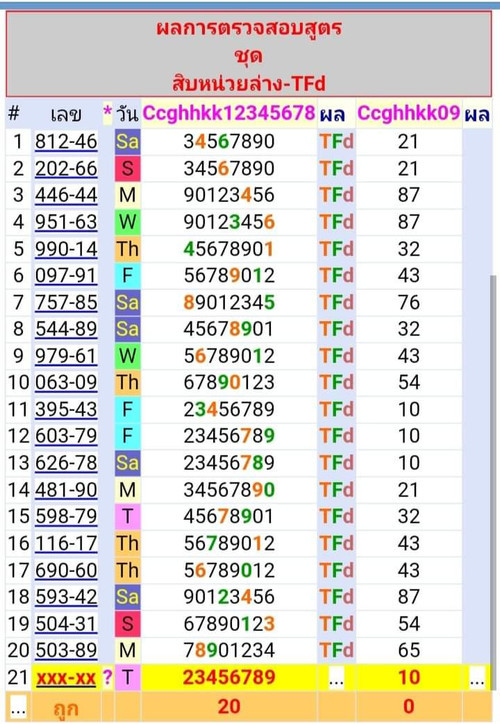500x724 pixels.
Task: Click the red S day cell in row 2
Action: pos(127,169)
